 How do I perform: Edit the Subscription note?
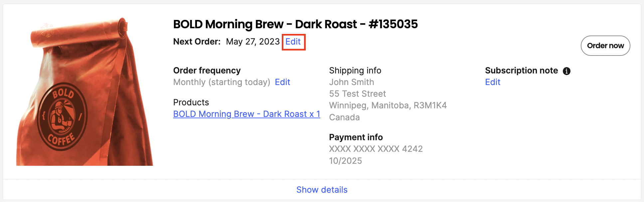(493, 82)
